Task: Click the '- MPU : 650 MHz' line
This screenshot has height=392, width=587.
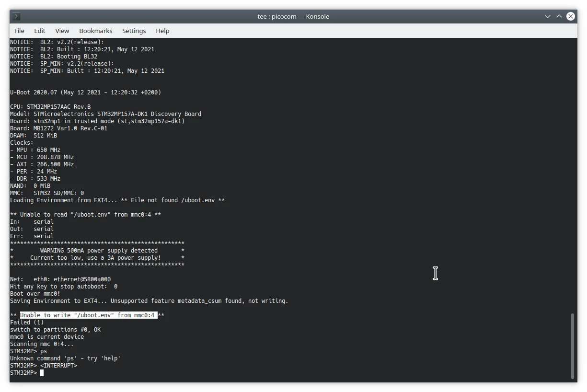Action: pyautogui.click(x=35, y=150)
